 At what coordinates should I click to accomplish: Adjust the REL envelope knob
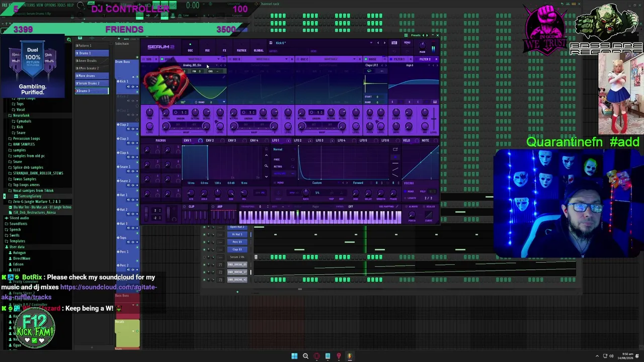245,193
